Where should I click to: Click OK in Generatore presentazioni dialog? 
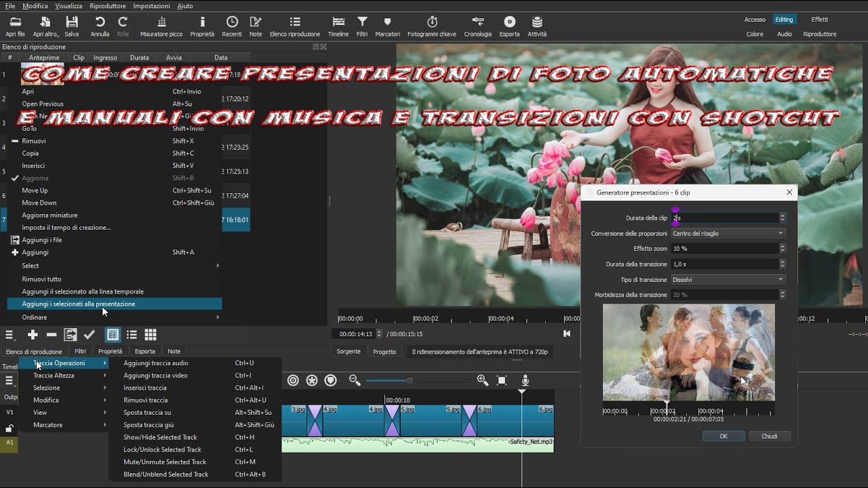click(723, 436)
